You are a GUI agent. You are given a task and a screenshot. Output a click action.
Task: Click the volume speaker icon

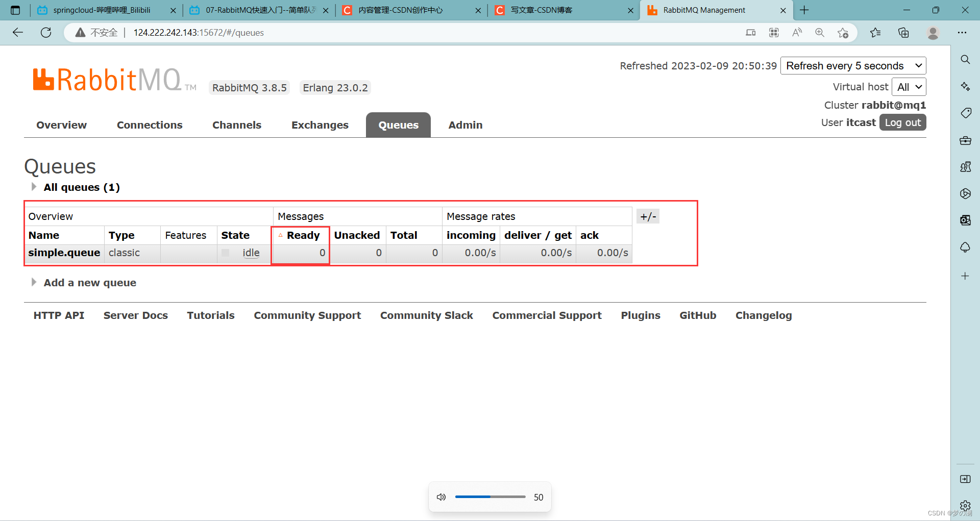[442, 497]
